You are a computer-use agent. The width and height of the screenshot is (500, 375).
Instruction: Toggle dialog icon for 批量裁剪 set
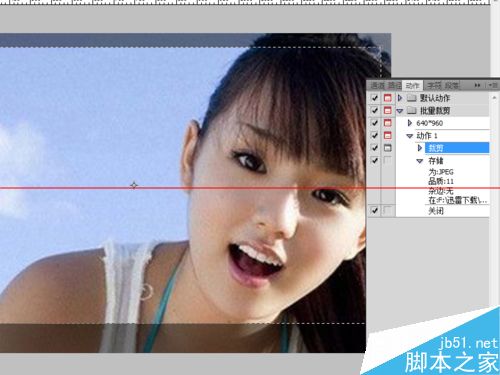387,110
